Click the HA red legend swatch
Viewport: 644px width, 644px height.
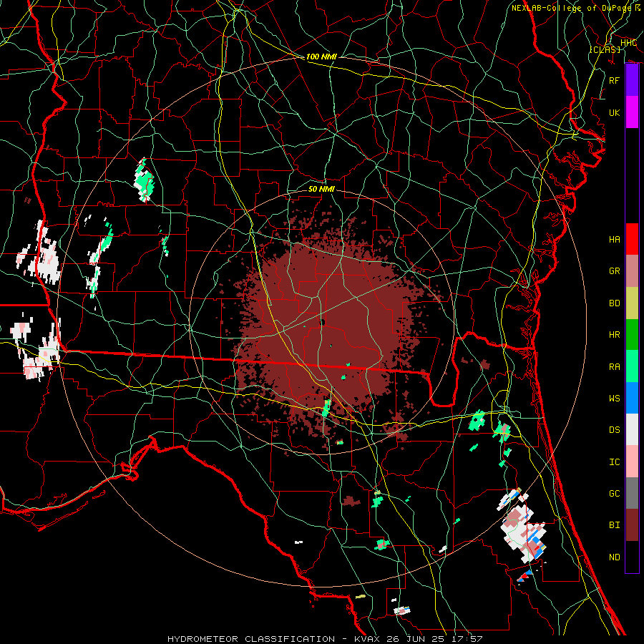click(632, 239)
